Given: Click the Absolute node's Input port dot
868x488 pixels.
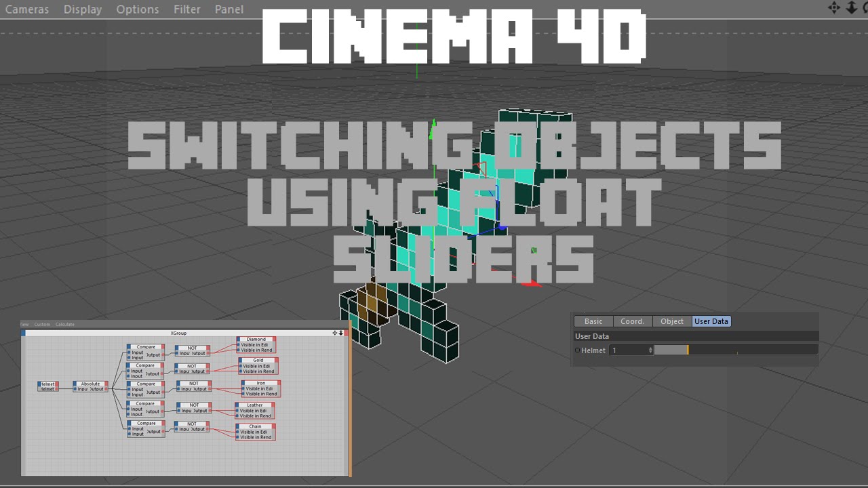Looking at the screenshot, I should (x=75, y=389).
